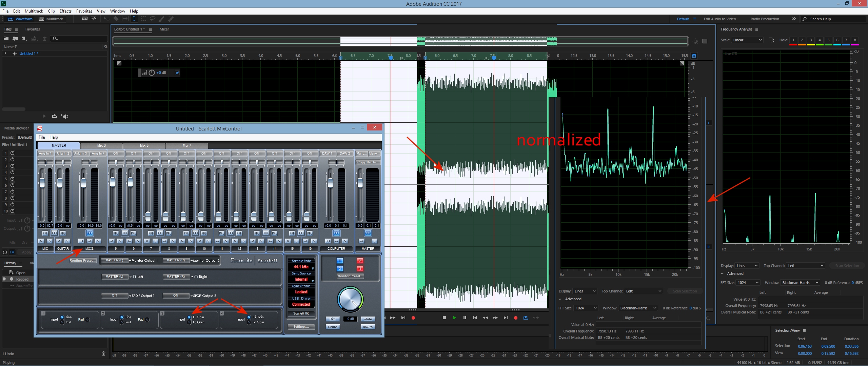868x366 pixels.
Task: Enable the Pad switch on Scarlett input 2
Action: pyautogui.click(x=147, y=320)
